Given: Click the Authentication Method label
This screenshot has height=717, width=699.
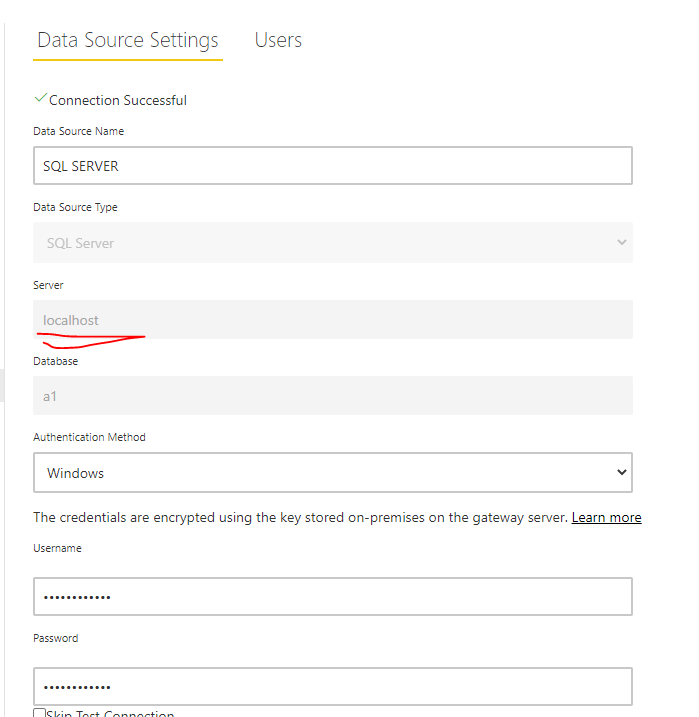Looking at the screenshot, I should 89,437.
